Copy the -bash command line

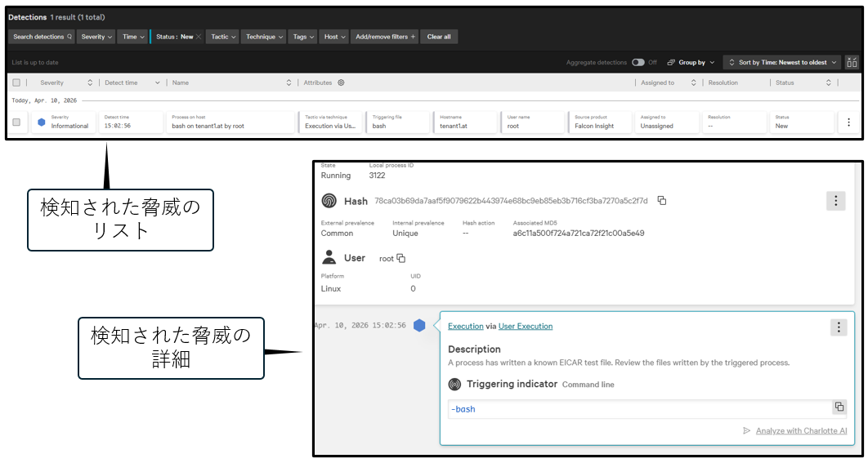(x=839, y=407)
